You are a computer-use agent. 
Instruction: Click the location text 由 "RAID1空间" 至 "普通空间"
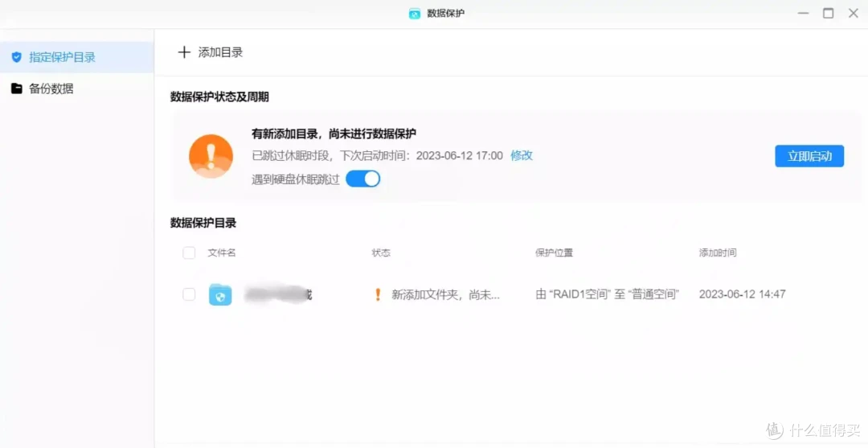[x=608, y=294]
